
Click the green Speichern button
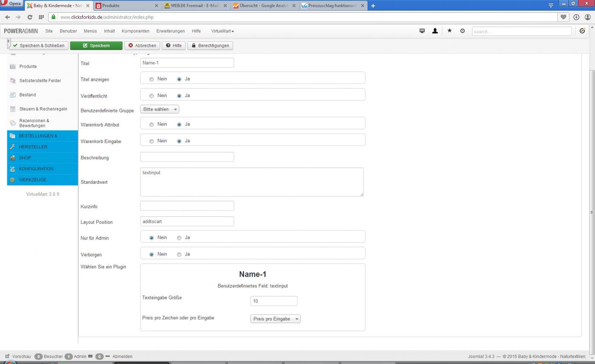(96, 46)
